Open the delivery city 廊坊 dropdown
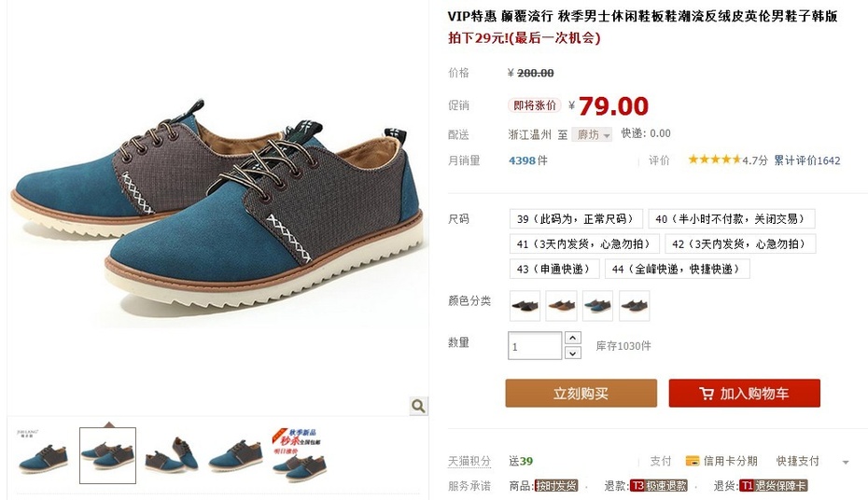 (x=592, y=134)
